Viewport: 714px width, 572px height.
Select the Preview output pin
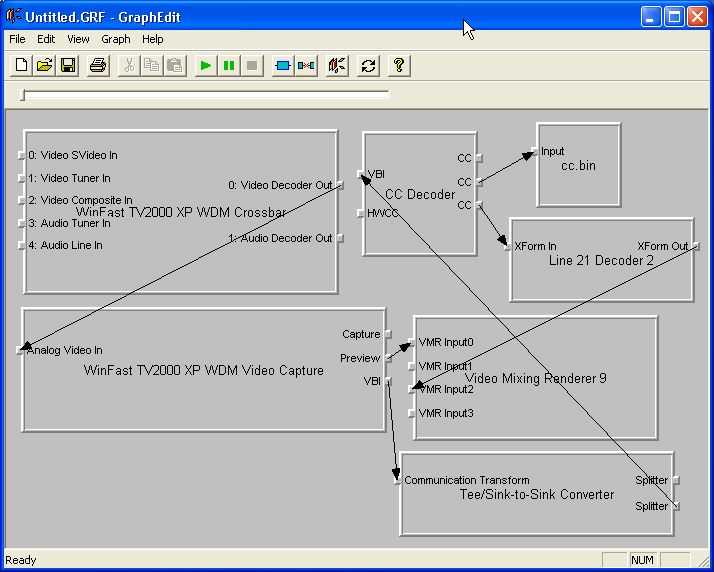[388, 358]
